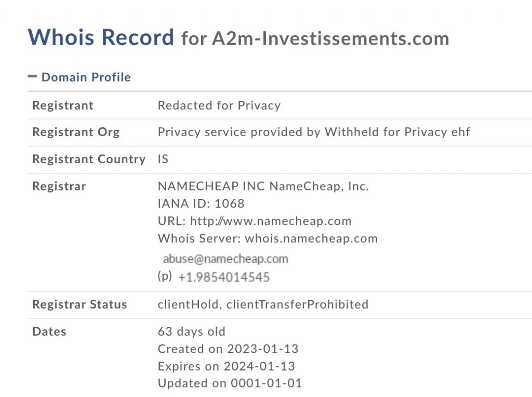Select the clientHold, clientTransferProhibited status text
The image size is (532, 397).
pyautogui.click(x=263, y=305)
